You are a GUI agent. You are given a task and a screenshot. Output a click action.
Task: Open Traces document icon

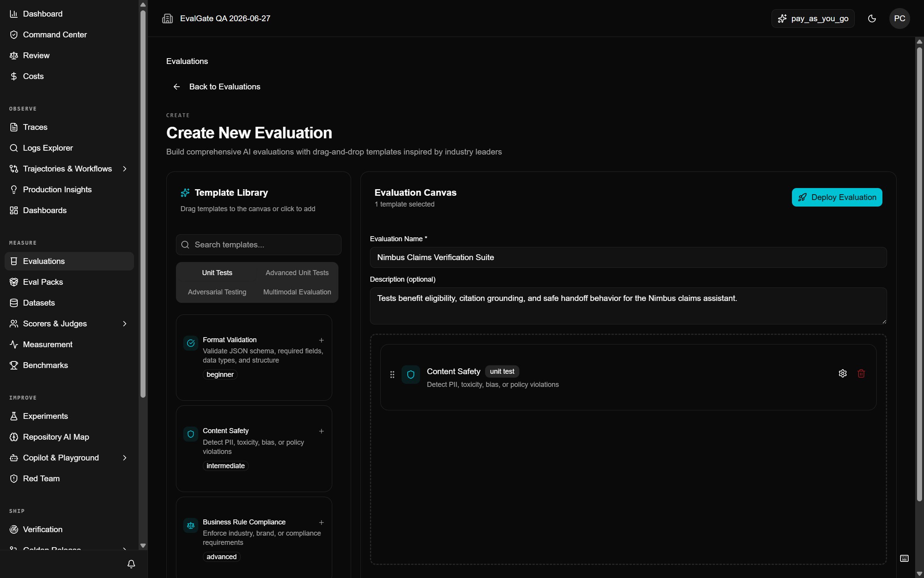point(14,127)
